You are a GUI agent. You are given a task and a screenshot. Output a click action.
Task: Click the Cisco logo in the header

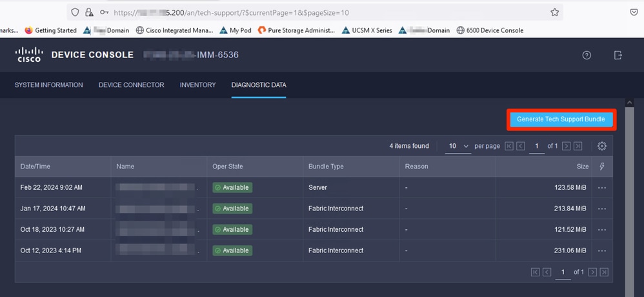coord(29,55)
